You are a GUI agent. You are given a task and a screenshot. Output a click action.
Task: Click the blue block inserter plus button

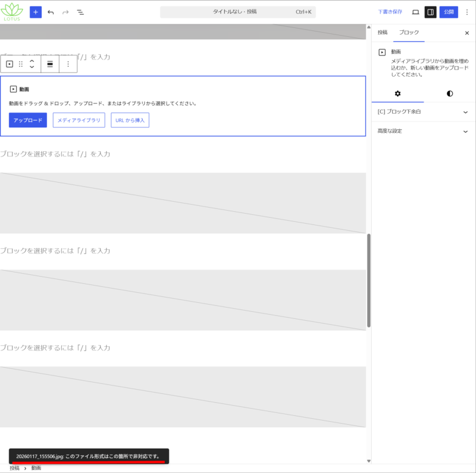(36, 12)
